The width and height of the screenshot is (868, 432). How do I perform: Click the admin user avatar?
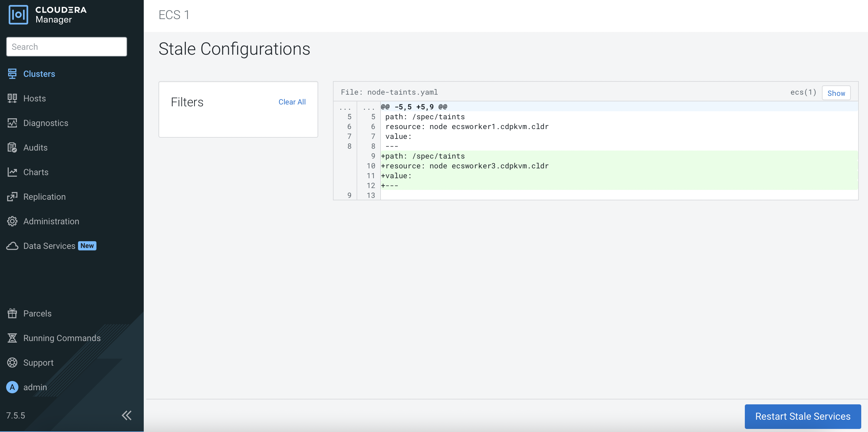(12, 387)
